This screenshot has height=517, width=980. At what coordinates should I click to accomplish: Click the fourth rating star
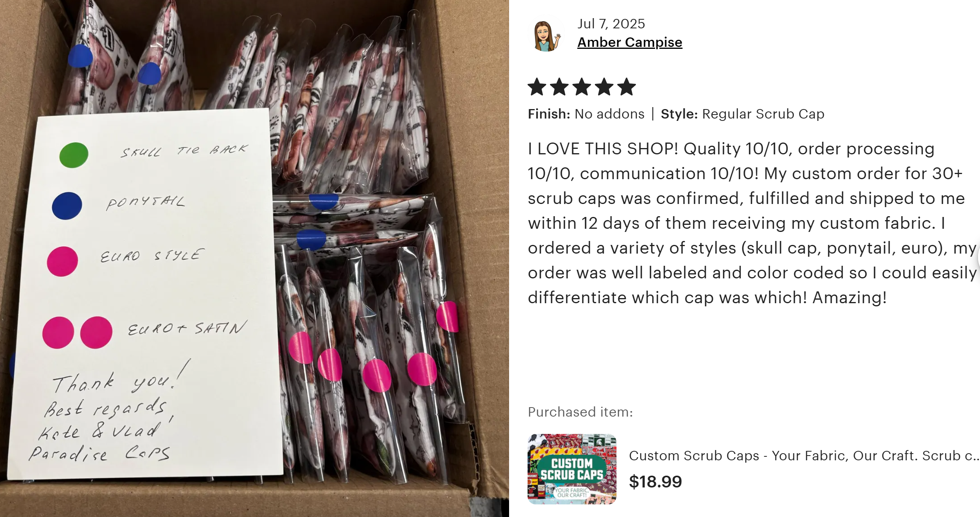[x=604, y=87]
